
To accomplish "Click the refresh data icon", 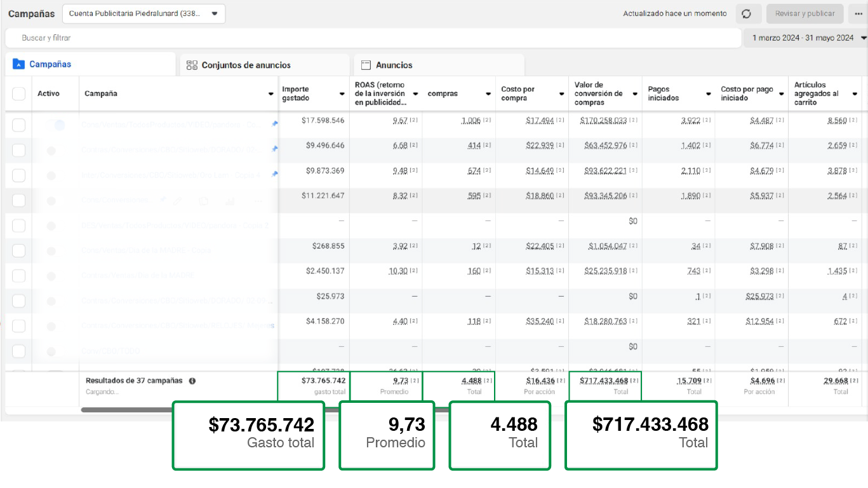I will [x=748, y=14].
